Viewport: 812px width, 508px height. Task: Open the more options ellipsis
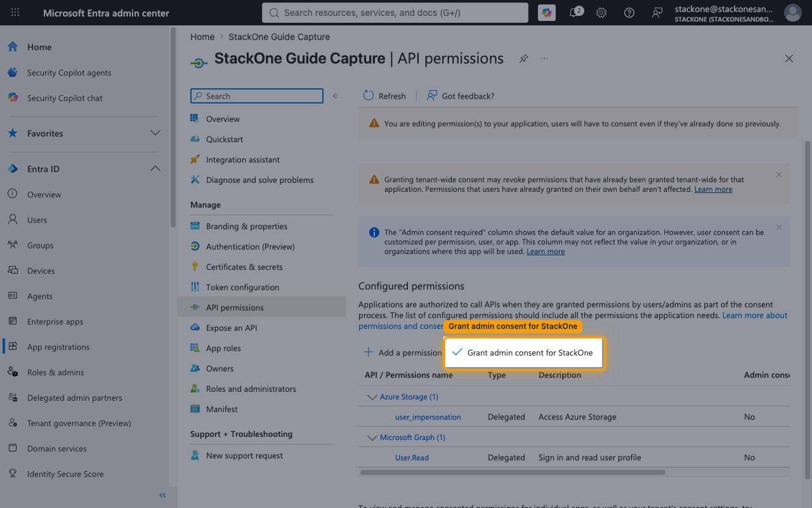(544, 58)
